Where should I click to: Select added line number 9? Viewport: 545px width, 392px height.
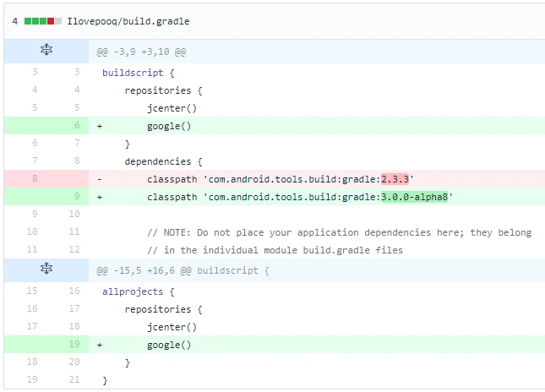(77, 196)
